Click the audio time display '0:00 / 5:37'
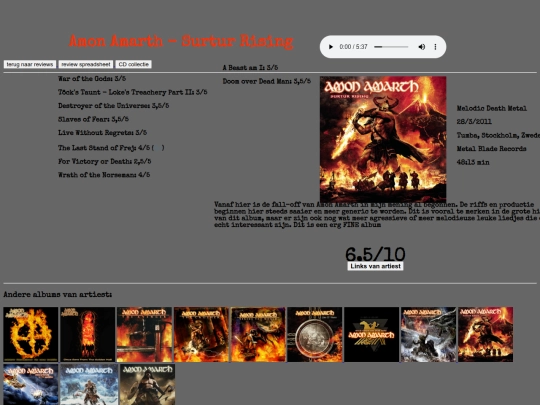Viewport: 540px width, 405px height. pyautogui.click(x=353, y=47)
